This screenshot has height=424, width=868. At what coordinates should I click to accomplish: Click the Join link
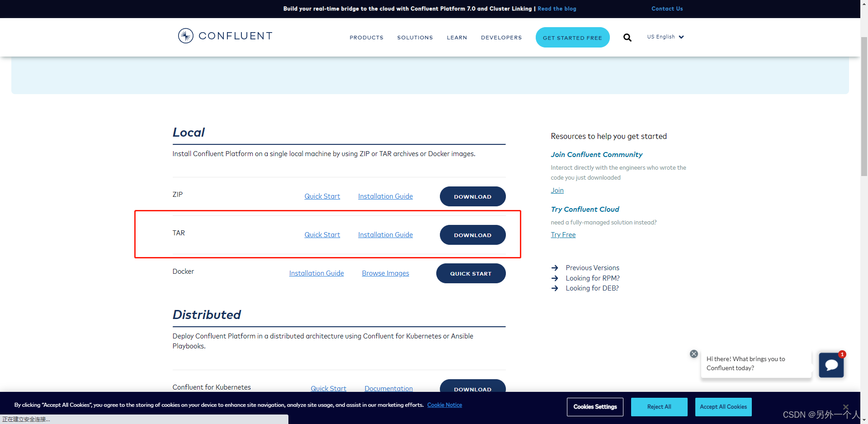[x=557, y=191]
